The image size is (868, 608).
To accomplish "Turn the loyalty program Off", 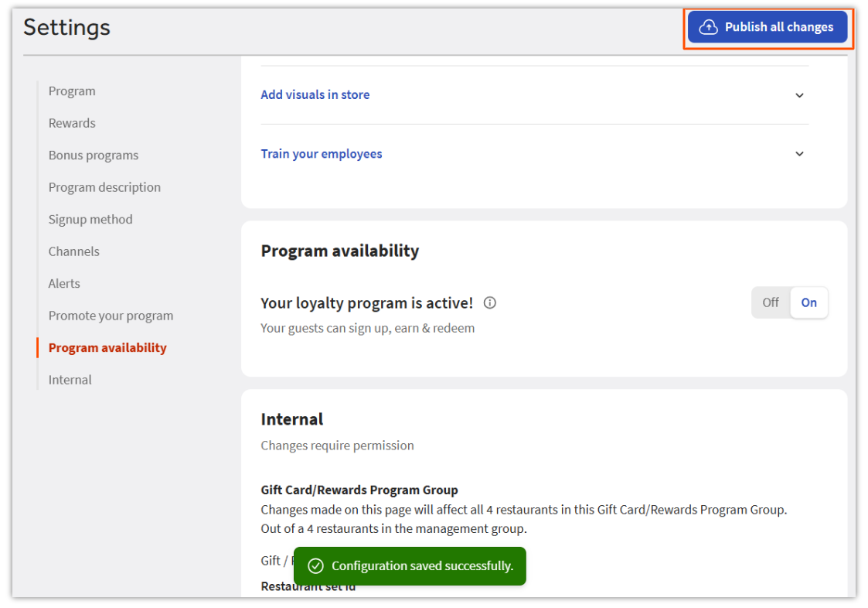I will (771, 303).
